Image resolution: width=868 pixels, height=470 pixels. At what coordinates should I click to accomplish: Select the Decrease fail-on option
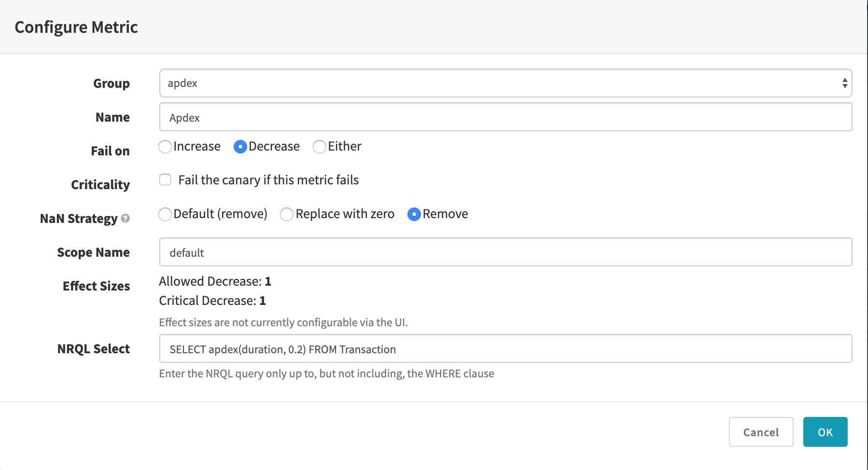tap(240, 147)
